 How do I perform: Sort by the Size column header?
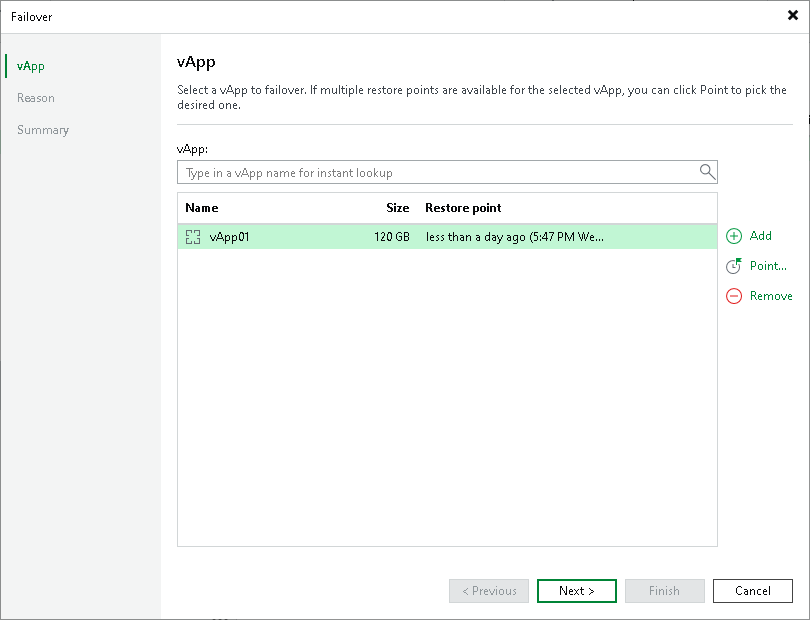pyautogui.click(x=397, y=208)
